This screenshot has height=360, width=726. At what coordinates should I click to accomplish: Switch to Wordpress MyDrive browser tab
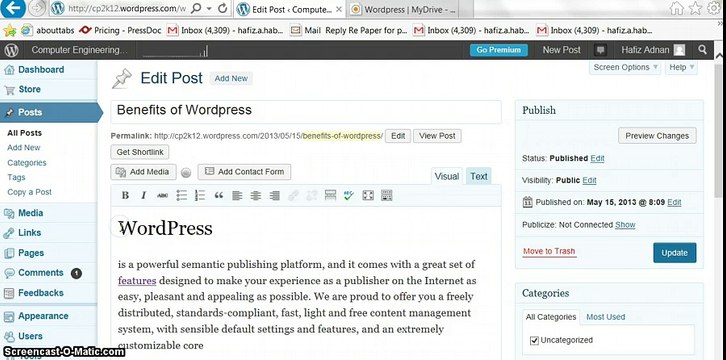point(404,9)
